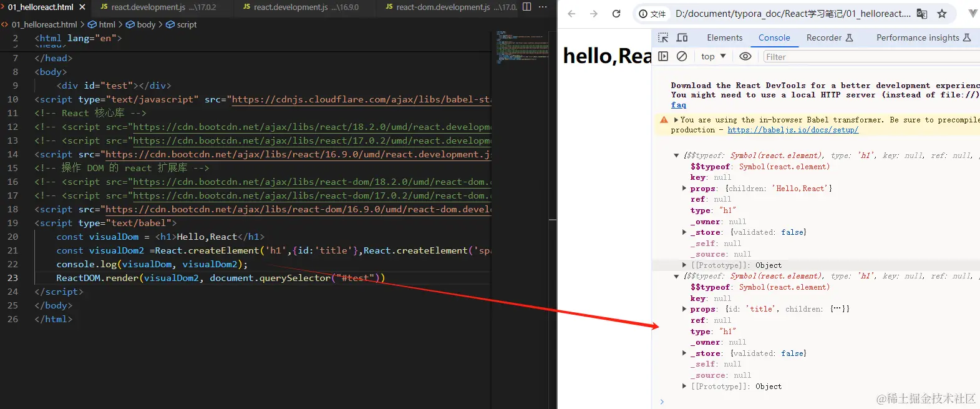Click 01_helloreact.html in the breadcrumb path

coord(44,24)
